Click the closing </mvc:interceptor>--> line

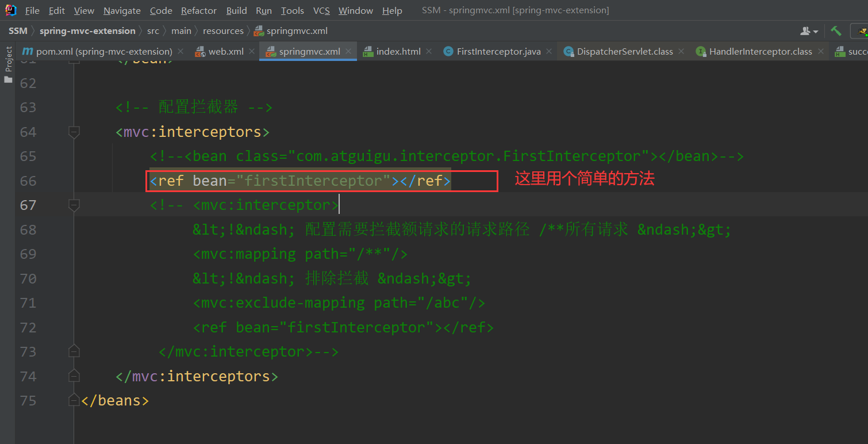click(248, 352)
